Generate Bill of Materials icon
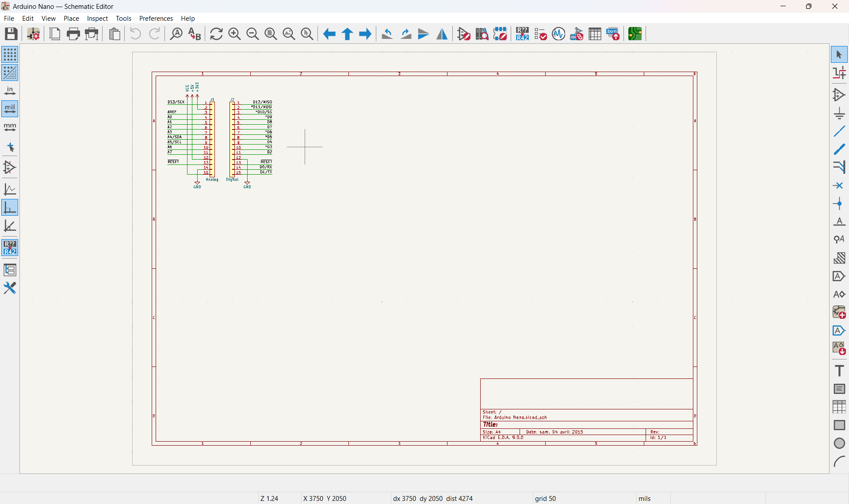Screen dimensions: 849x504 click(613, 34)
